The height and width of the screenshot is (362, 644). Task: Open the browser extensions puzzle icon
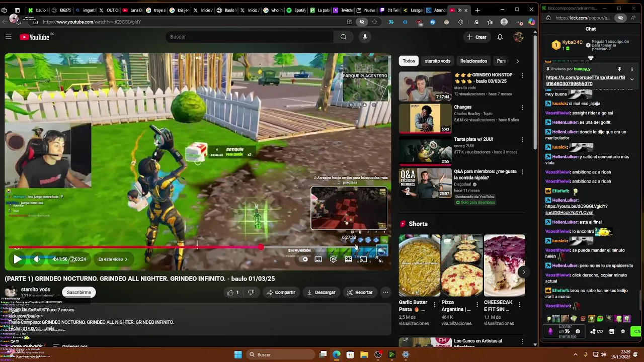pyautogui.click(x=460, y=22)
